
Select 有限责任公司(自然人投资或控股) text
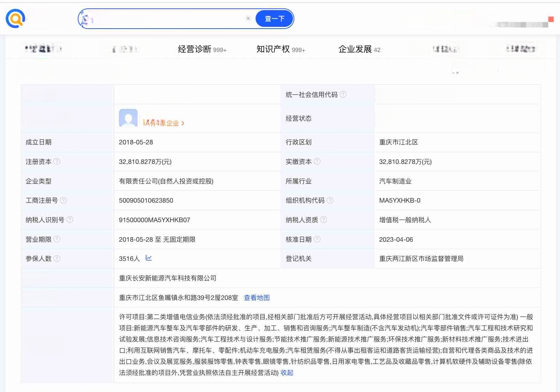166,181
